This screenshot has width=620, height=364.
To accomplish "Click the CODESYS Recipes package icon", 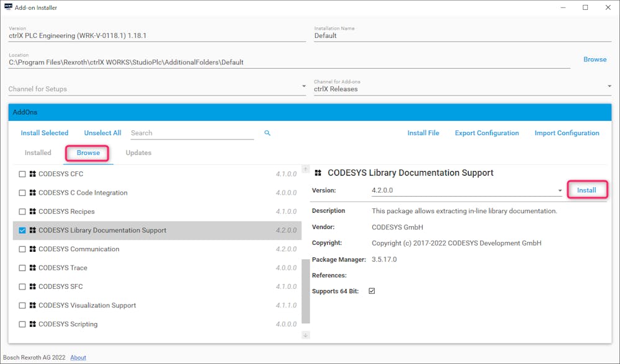I will [x=32, y=211].
